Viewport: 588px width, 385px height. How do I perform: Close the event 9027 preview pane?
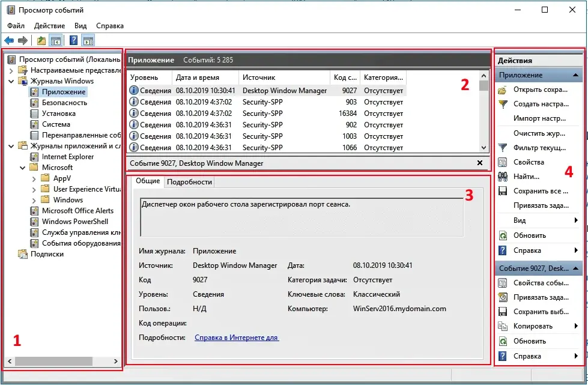pyautogui.click(x=479, y=163)
